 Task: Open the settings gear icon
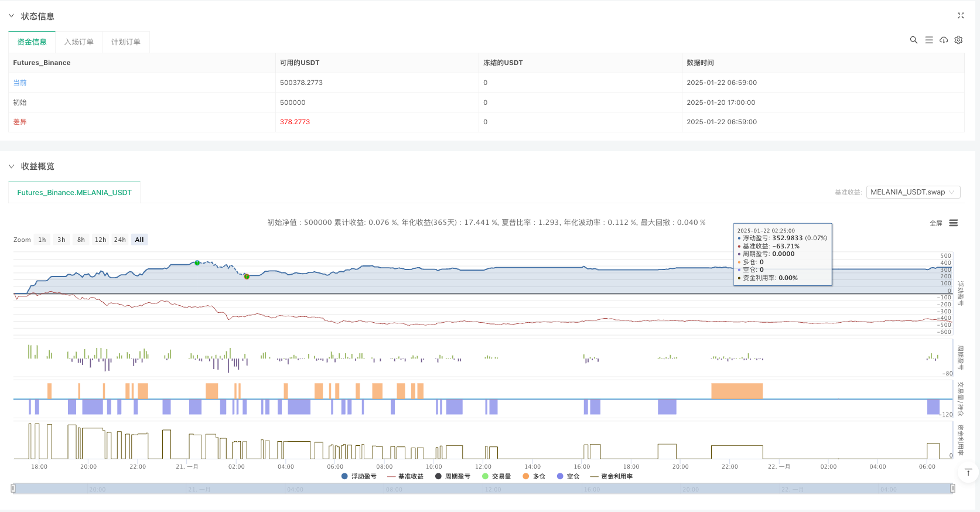point(958,40)
